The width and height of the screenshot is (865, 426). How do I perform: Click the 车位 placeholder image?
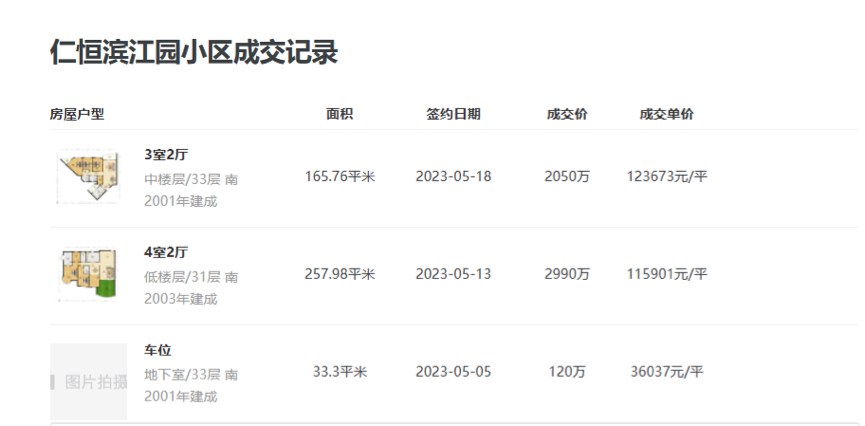[x=88, y=381]
